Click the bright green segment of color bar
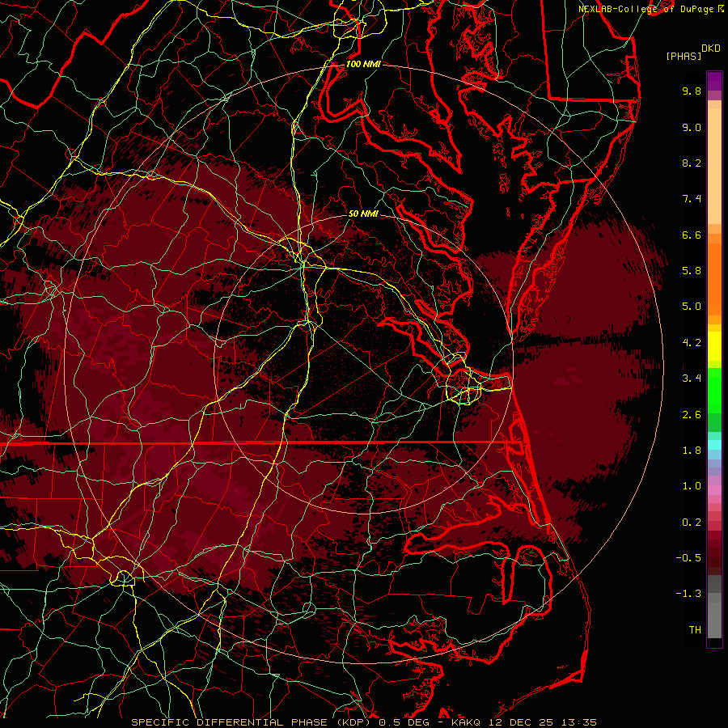This screenshot has height=728, width=728. (x=714, y=390)
